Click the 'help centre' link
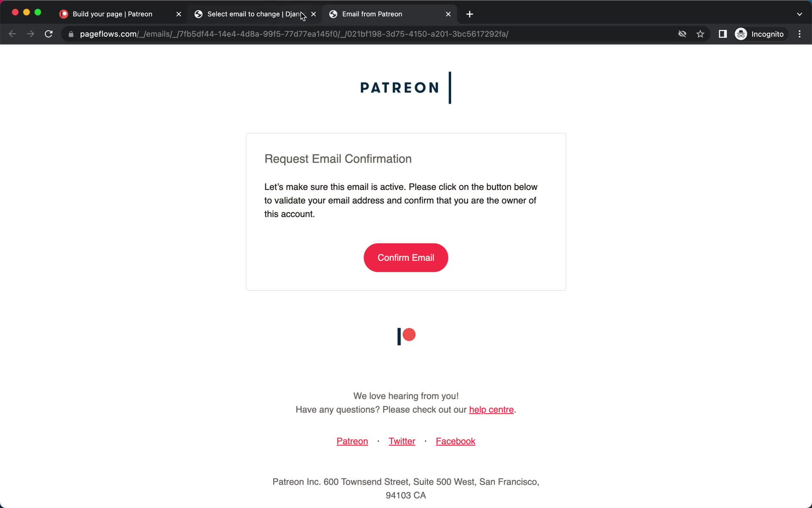Image resolution: width=812 pixels, height=508 pixels. pyautogui.click(x=491, y=409)
